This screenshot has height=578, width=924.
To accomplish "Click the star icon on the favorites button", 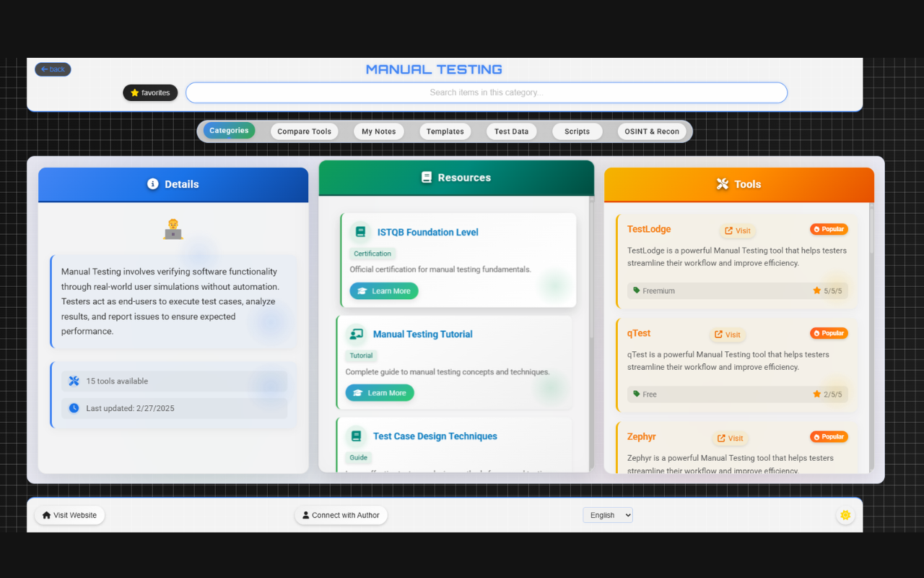I will point(134,92).
